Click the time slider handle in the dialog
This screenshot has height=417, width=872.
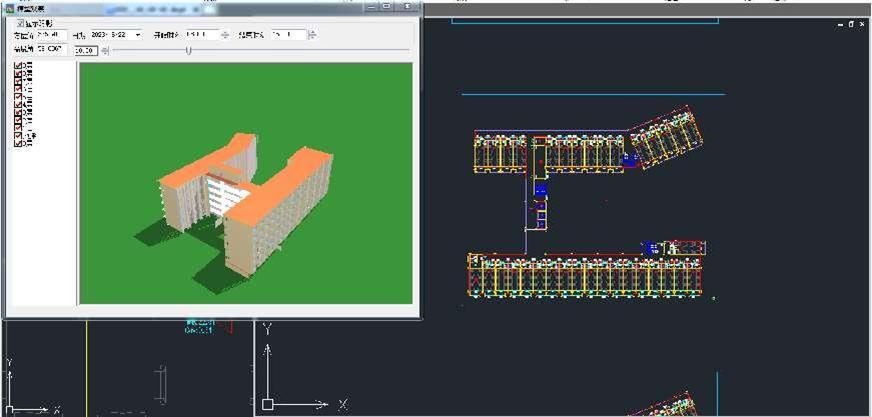[x=189, y=51]
